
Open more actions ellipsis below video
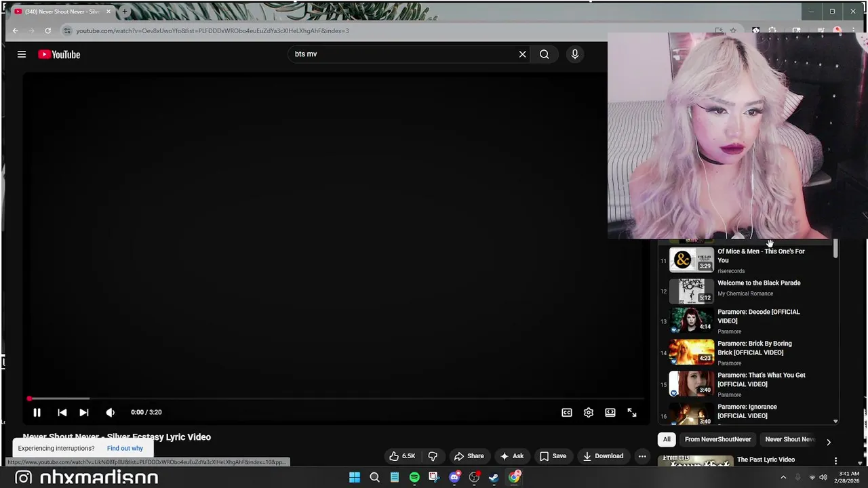[642, 456]
